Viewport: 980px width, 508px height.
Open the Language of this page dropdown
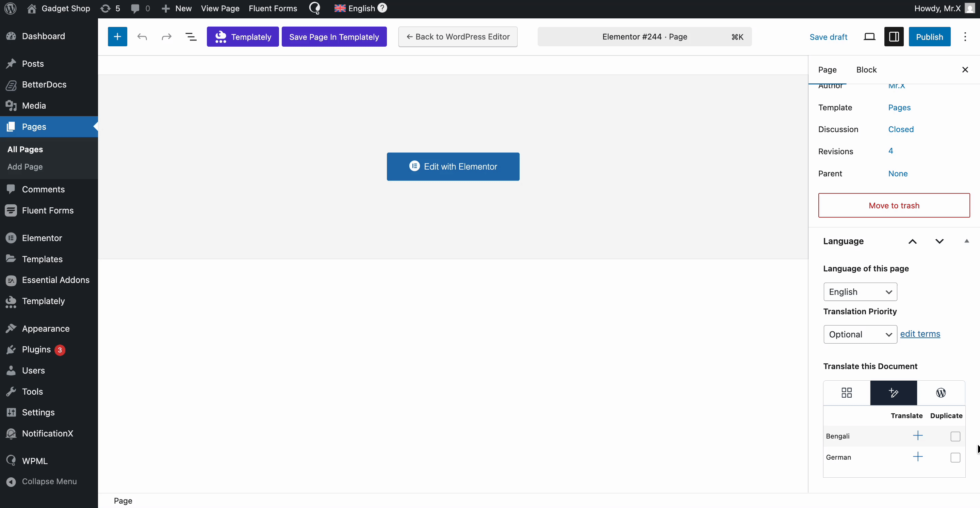tap(860, 292)
